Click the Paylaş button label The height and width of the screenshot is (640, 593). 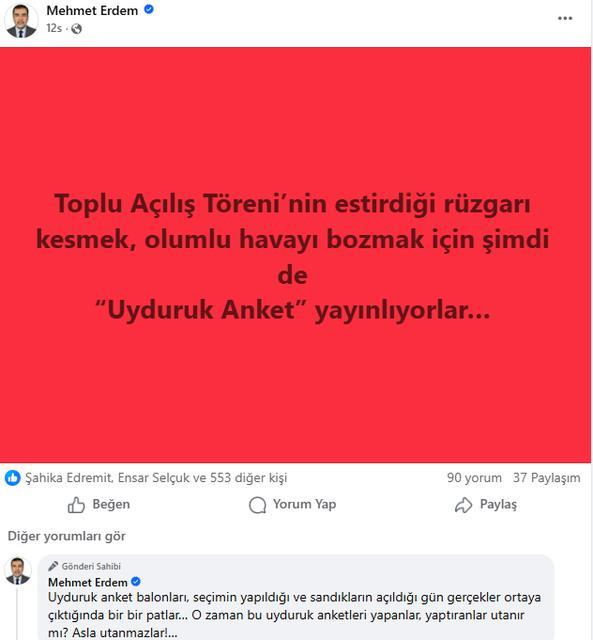498,504
